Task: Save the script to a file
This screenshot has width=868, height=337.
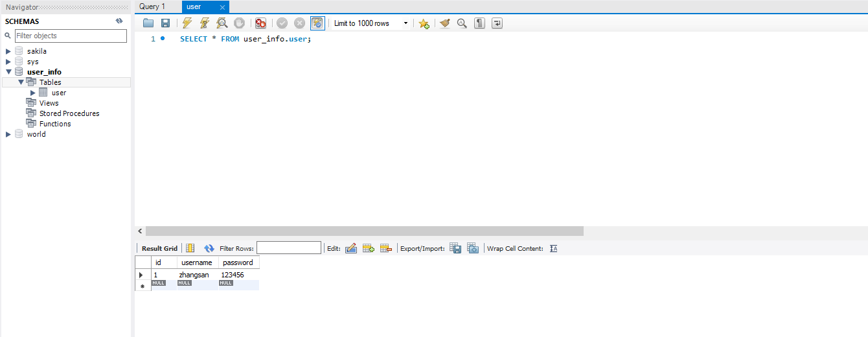Action: 165,23
